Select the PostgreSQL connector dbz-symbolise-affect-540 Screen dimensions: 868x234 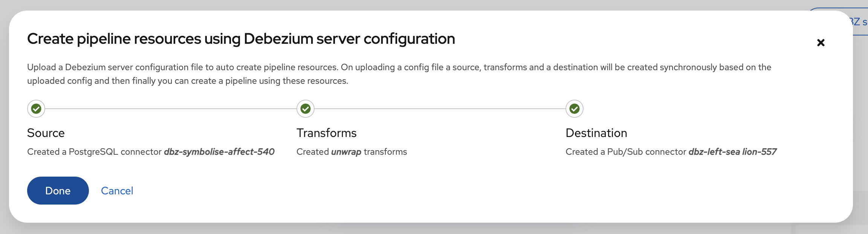219,152
